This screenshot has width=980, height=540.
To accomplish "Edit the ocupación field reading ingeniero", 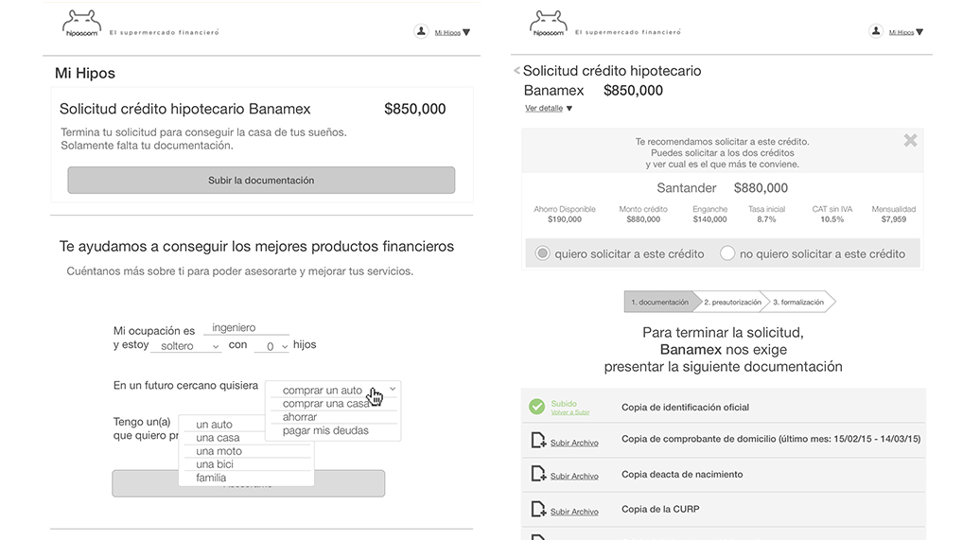I will point(246,327).
